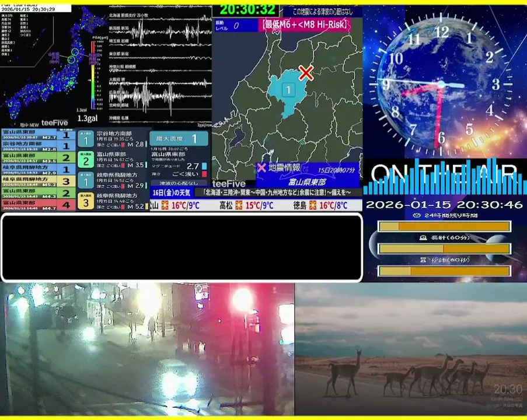Click the 秒針(60秒) progress bar
527x420 pixels.
pos(444,271)
